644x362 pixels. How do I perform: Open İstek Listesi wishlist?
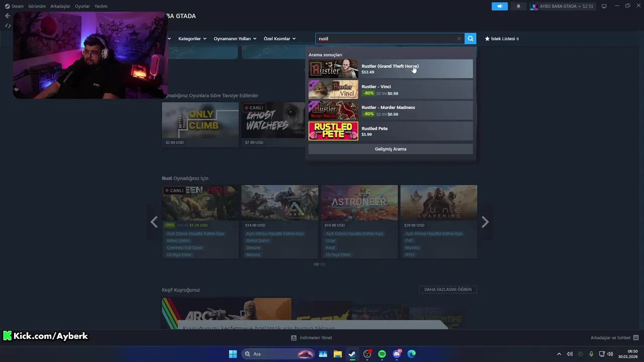501,39
